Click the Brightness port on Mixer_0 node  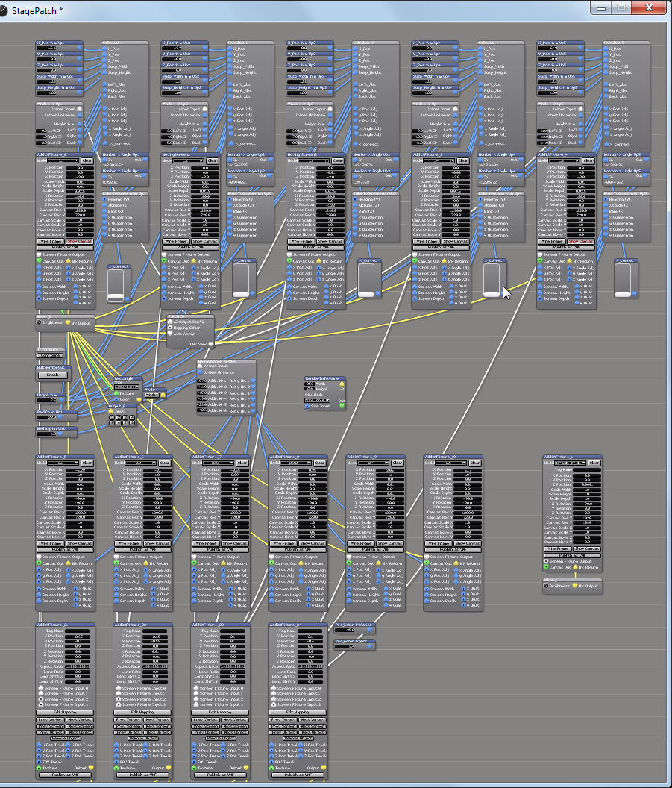pos(40,323)
